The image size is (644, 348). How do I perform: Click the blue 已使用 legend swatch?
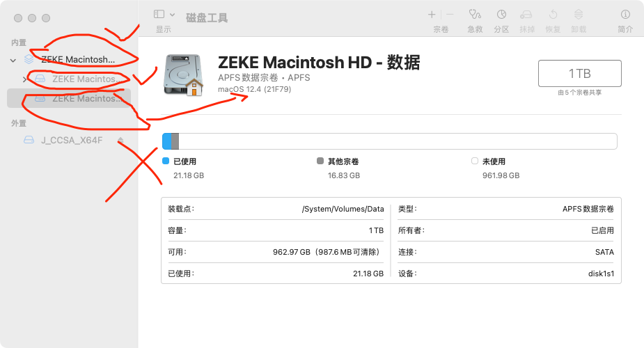coord(166,161)
